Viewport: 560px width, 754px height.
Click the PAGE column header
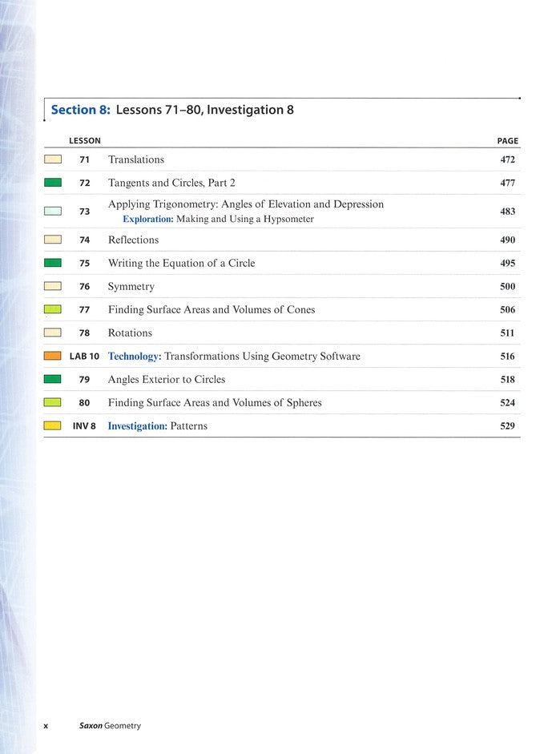pos(507,141)
